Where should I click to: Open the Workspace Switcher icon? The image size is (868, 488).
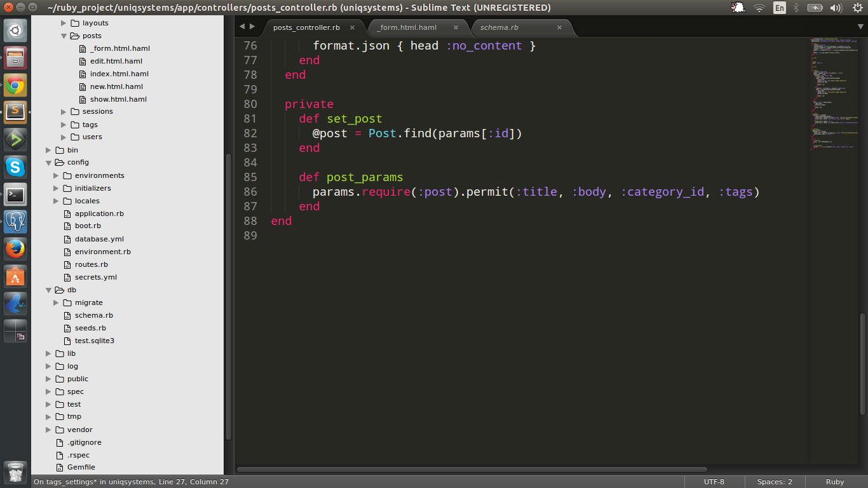(x=15, y=331)
